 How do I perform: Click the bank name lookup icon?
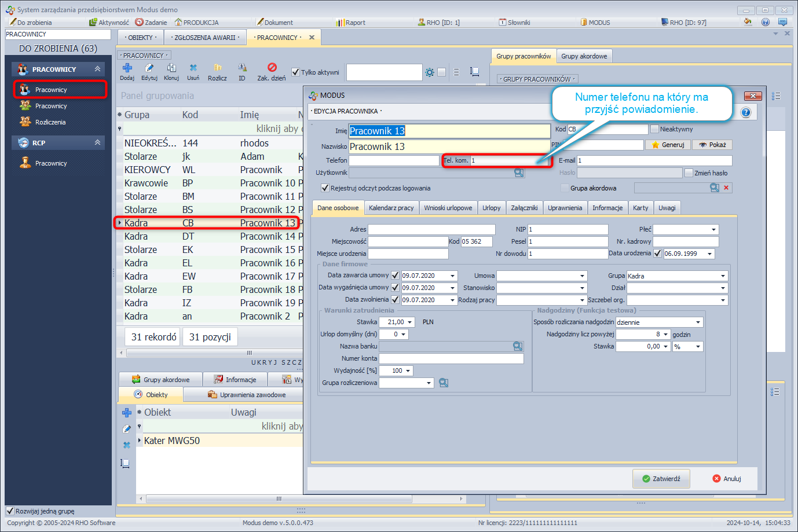[518, 346]
